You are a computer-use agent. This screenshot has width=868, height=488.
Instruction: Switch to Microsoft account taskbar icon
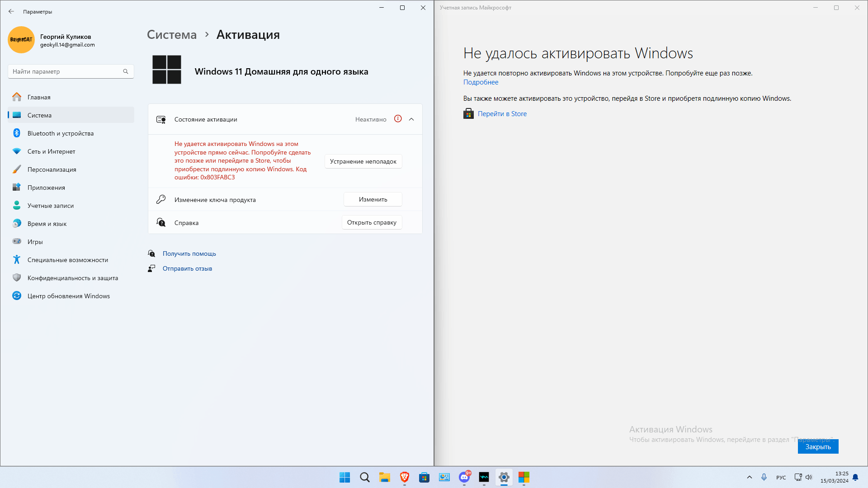pos(524,477)
